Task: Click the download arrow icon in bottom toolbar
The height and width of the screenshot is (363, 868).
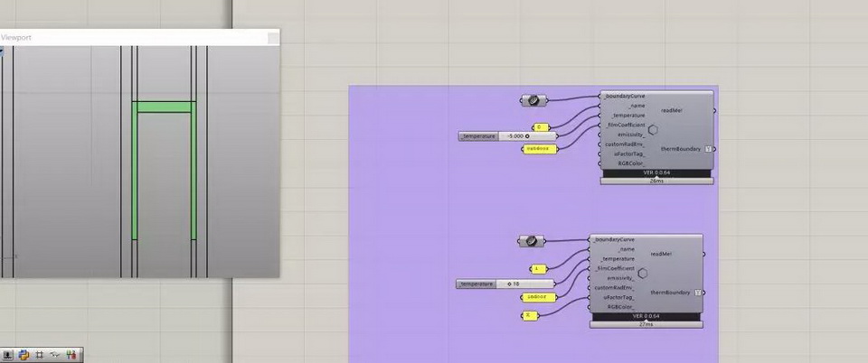Action: [x=7, y=356]
